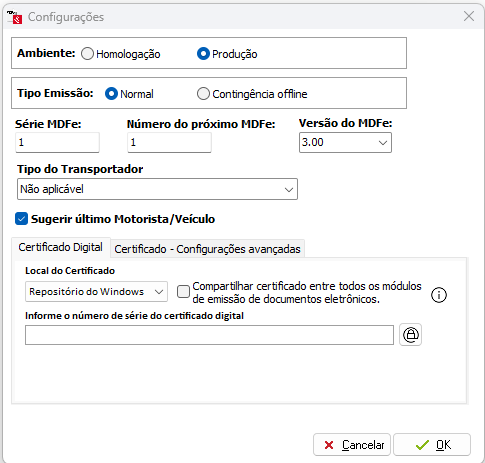Open Certificado - Configurações avançadas tab
Viewport: 485px width, 463px height.
[x=207, y=249]
